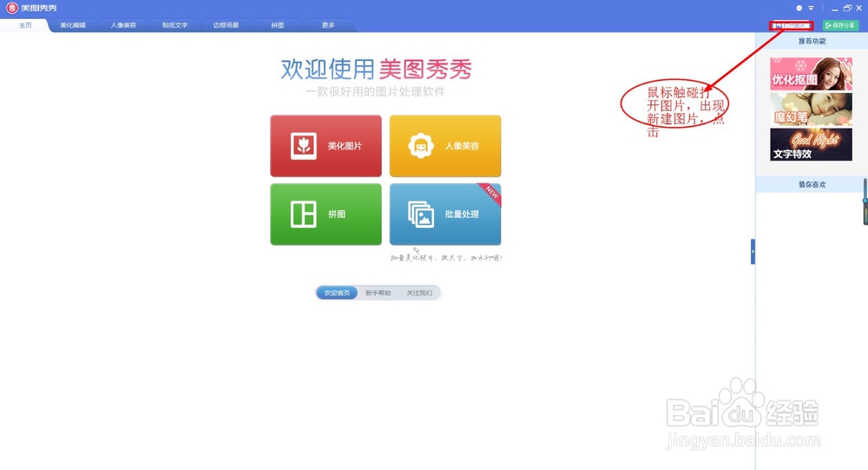868x470 pixels.
Task: Open the 美化图片 red tile
Action: (x=325, y=146)
